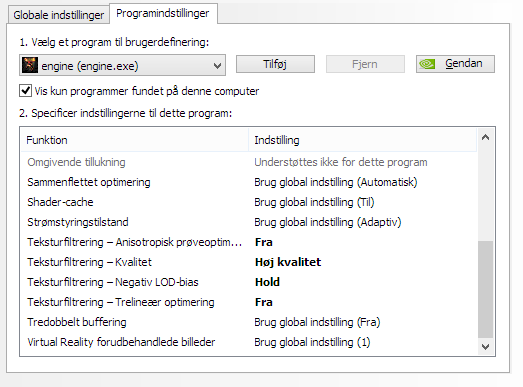
Task: Click the engine.exe program icon
Action: [30, 65]
